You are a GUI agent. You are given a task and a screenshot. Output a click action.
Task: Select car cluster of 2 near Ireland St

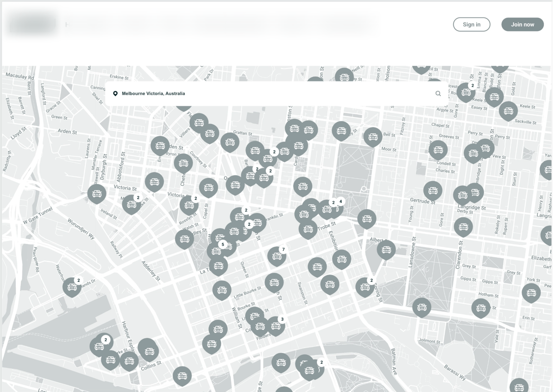click(x=132, y=205)
